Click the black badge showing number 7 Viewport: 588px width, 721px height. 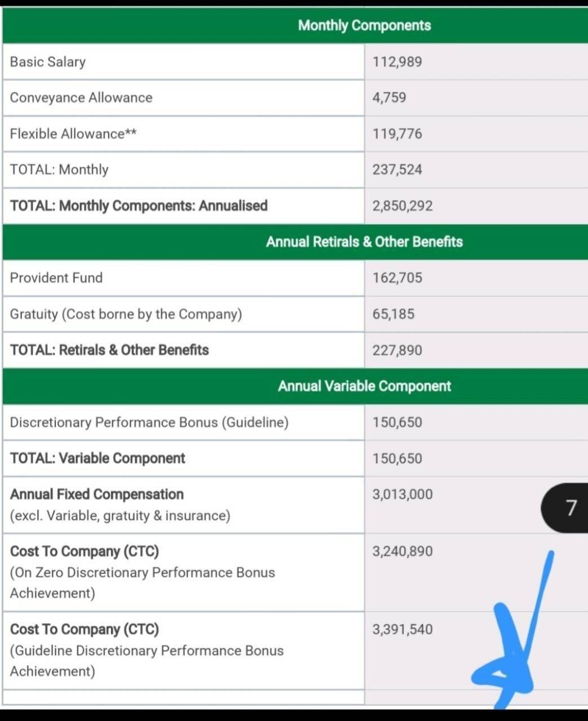click(565, 508)
